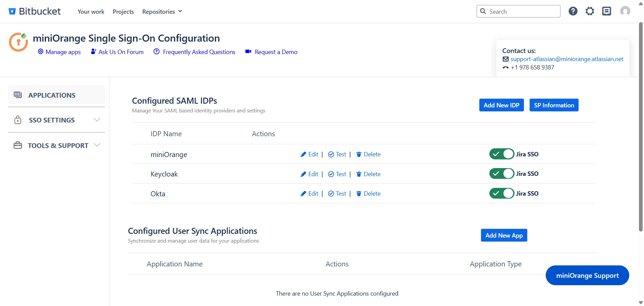Open the Applications section in the sidebar
Image resolution: width=644 pixels, height=306 pixels.
tap(52, 95)
